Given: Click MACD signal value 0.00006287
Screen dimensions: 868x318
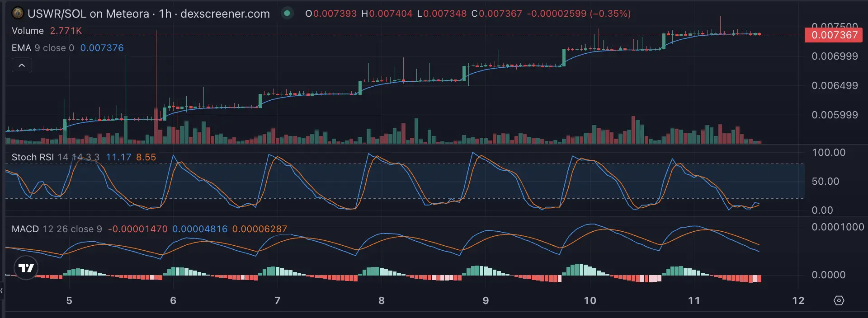Looking at the screenshot, I should click(259, 229).
